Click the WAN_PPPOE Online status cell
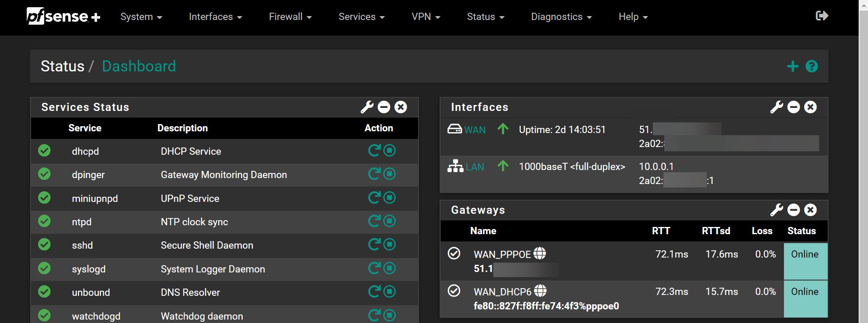 click(805, 261)
